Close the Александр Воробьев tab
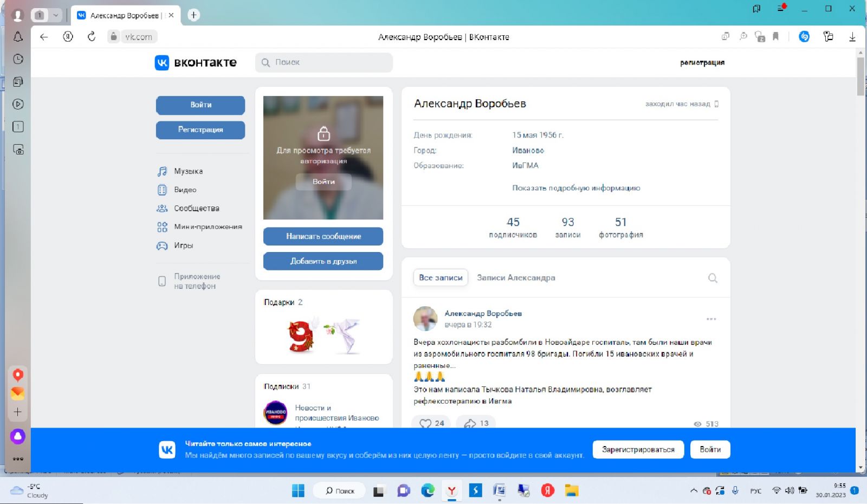Viewport: 867px width, 504px height. coord(171,15)
